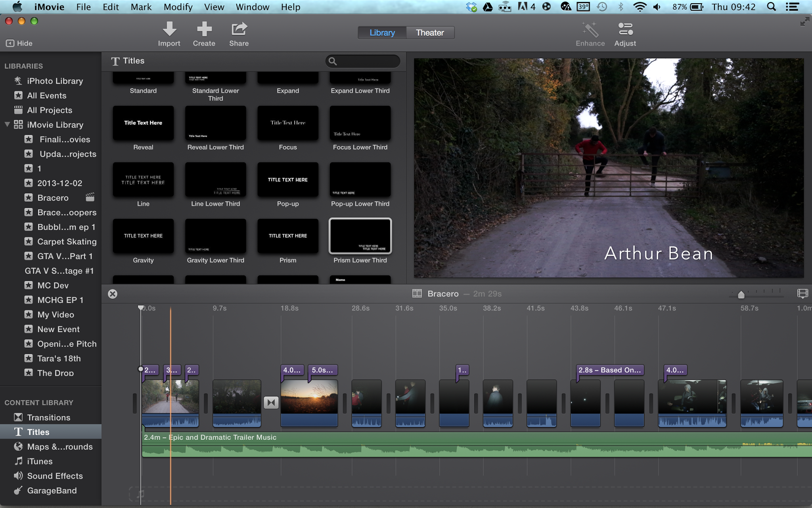Open the Time Machine menu bar icon
This screenshot has height=508, width=812.
click(x=602, y=7)
